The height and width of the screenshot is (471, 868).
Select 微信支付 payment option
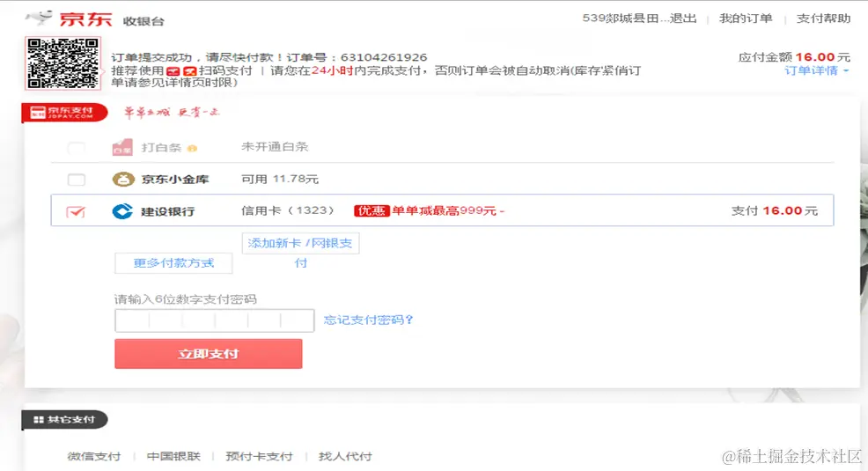point(93,456)
